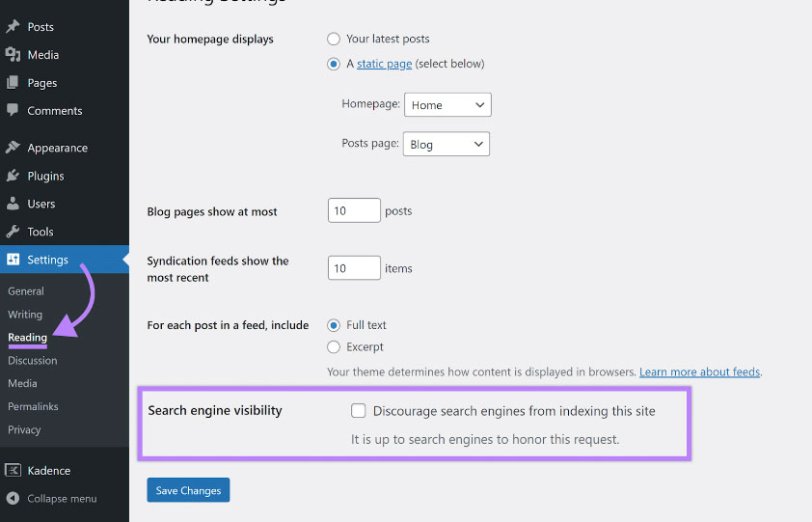Viewport: 812px width, 522px height.
Task: Open Comments via speech bubble icon
Action: (13, 111)
